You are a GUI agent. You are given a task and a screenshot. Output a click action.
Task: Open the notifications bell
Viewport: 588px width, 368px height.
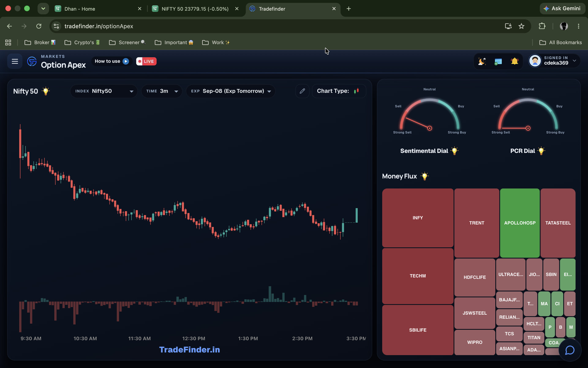pyautogui.click(x=514, y=61)
